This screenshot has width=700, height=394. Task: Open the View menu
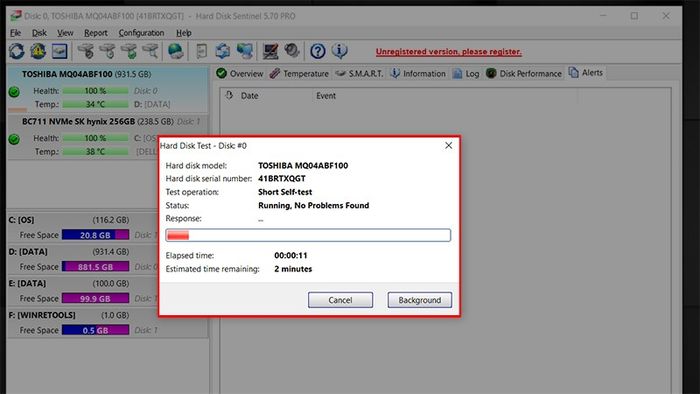click(65, 33)
